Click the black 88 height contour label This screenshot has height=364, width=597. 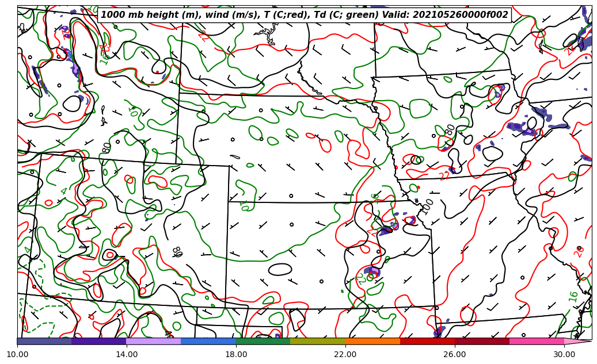177,252
